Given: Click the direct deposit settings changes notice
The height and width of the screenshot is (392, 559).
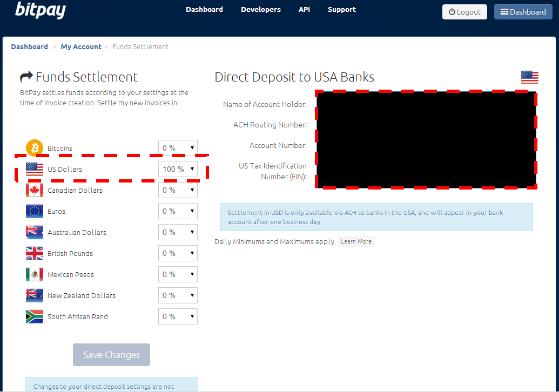Looking at the screenshot, I should (112, 384).
